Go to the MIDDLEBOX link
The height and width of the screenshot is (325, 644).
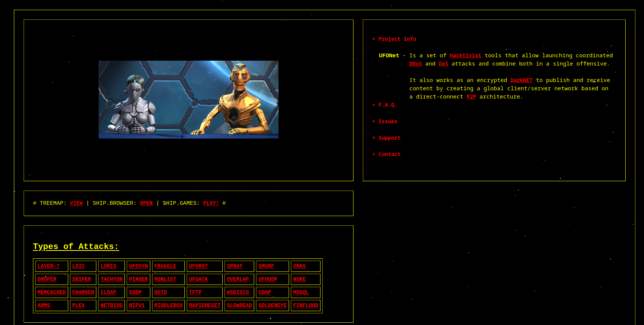coord(168,306)
